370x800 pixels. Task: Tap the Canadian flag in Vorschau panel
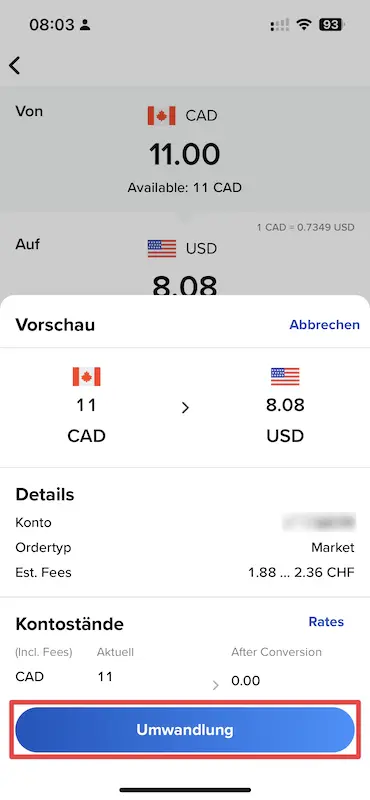(x=86, y=377)
